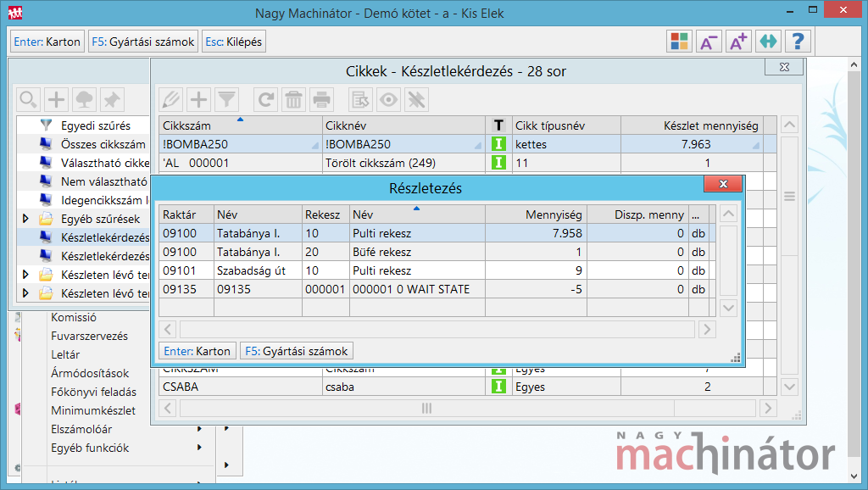Sort by Cikkszám column header
The width and height of the screenshot is (868, 490).
240,125
